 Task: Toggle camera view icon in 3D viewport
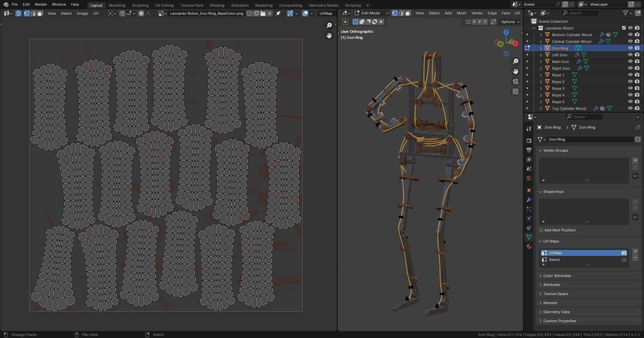point(516,81)
